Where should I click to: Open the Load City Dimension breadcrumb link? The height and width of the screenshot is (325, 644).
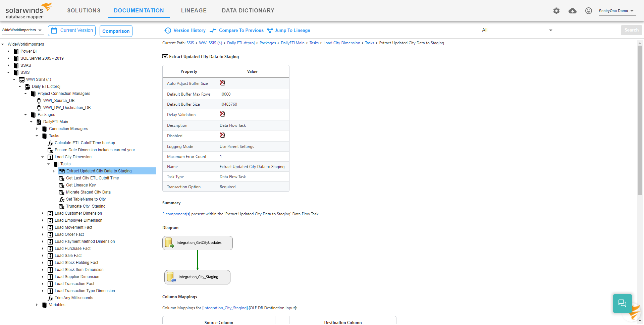[341, 43]
